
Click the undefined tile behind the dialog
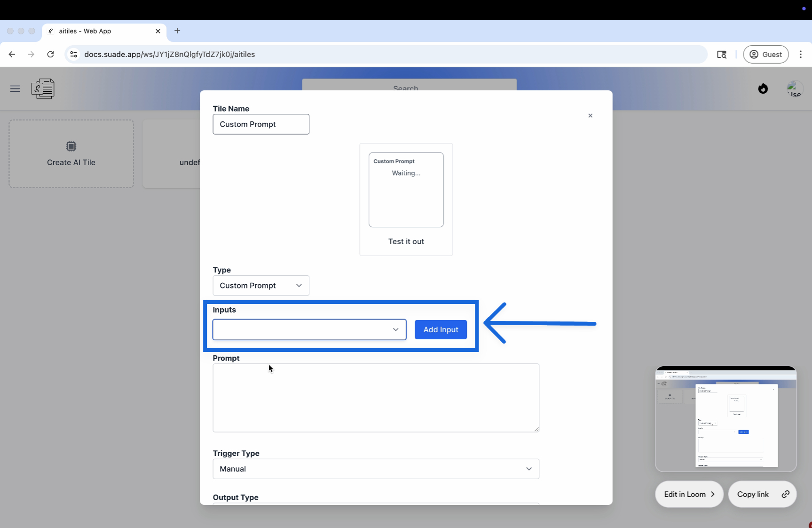[172, 154]
